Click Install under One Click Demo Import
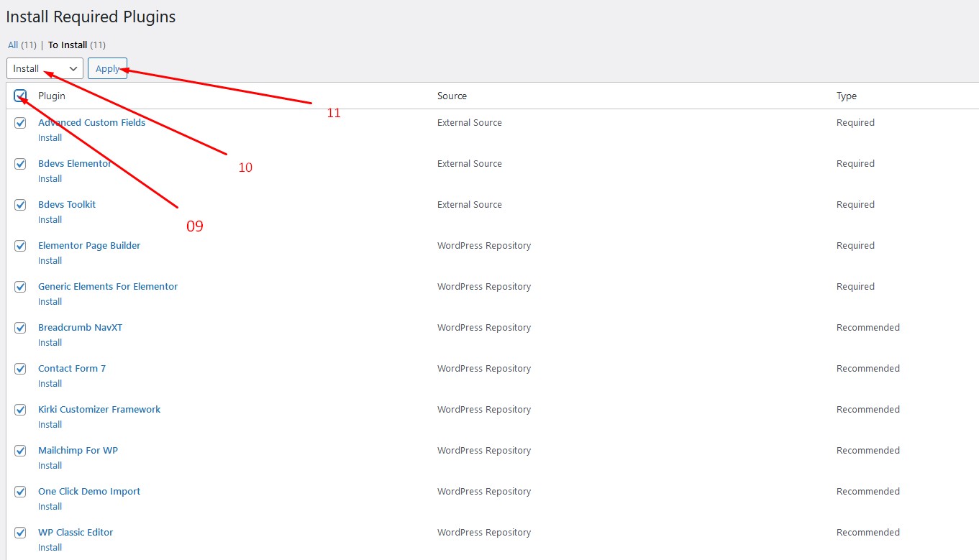979x560 pixels. coord(50,506)
